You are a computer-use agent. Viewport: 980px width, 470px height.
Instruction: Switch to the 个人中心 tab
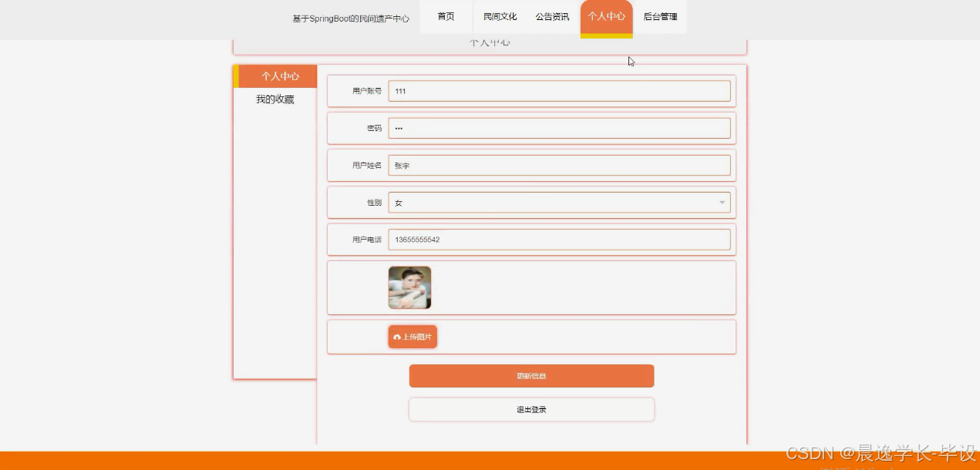point(606,16)
